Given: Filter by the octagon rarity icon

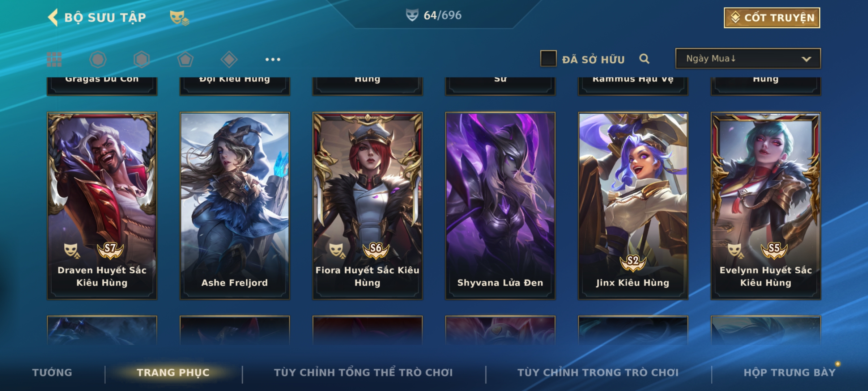Looking at the screenshot, I should coord(98,59).
